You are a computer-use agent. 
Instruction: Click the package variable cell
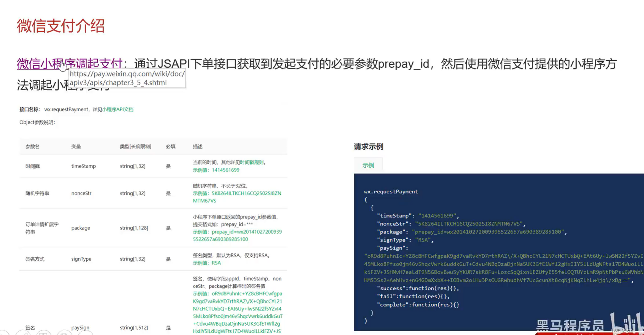point(81,228)
